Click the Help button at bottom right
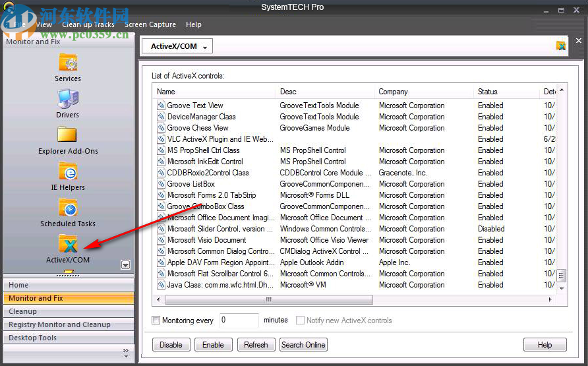This screenshot has width=588, height=366. 545,345
